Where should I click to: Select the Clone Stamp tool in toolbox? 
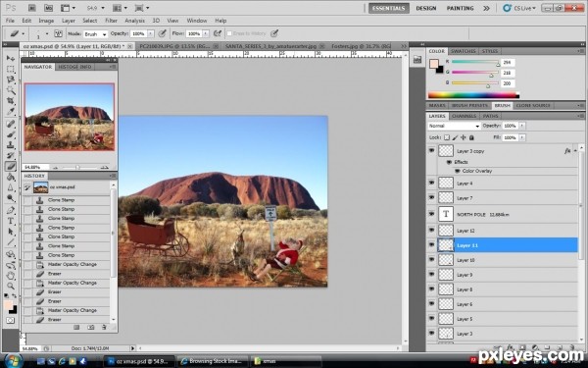11,145
